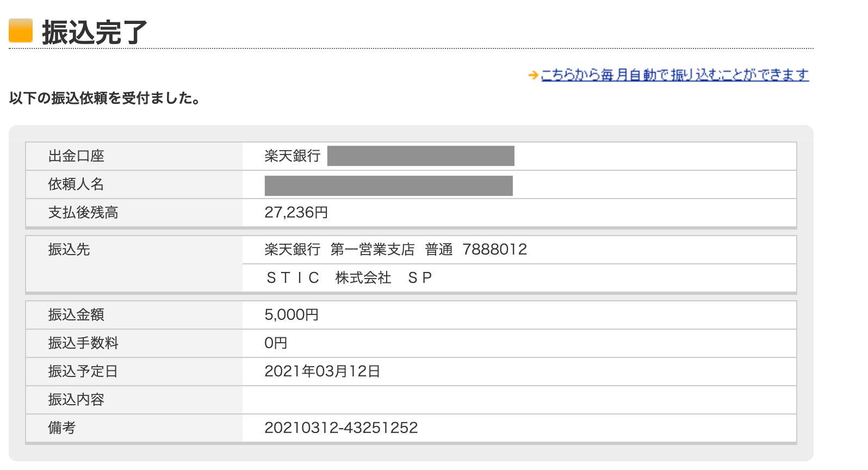The width and height of the screenshot is (868, 470).
Task: Open the monthly automatic transfer link
Action: pyautogui.click(x=675, y=75)
